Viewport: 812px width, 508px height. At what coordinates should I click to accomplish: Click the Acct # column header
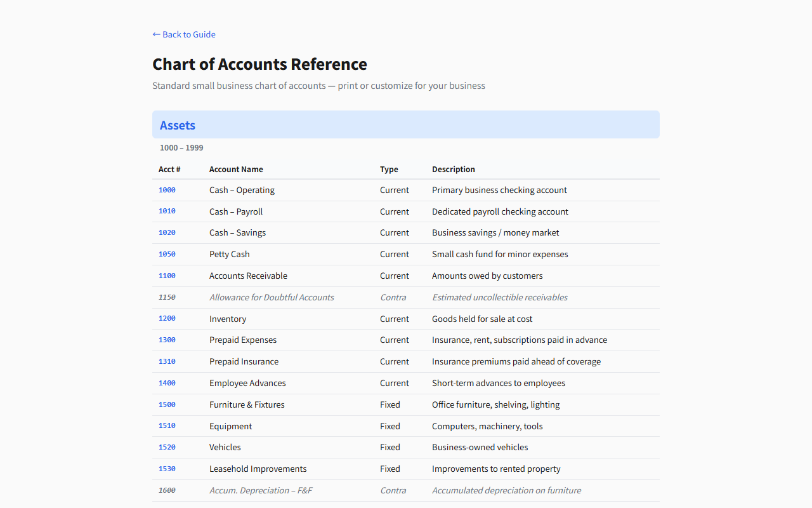[x=169, y=170]
